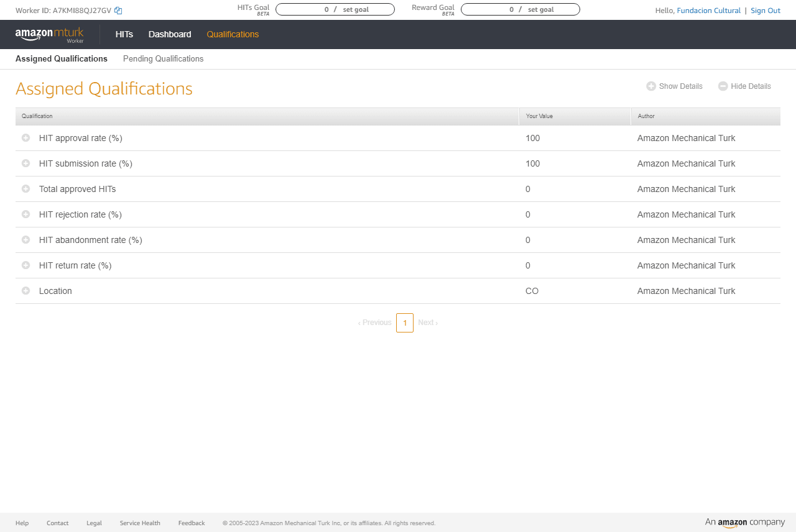Click the HIT approval rate (%) label
The image size is (796, 532).
[x=80, y=138]
